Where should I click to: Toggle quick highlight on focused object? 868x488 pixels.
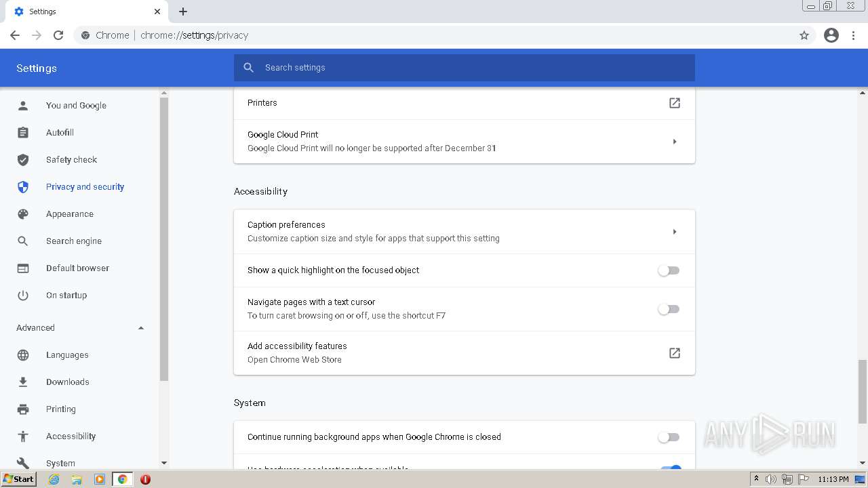[x=669, y=270]
